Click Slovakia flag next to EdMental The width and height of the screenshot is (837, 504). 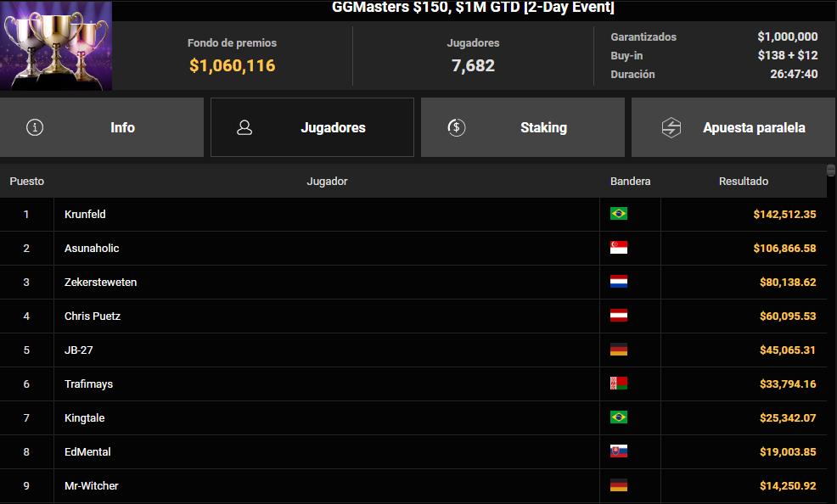tap(619, 451)
